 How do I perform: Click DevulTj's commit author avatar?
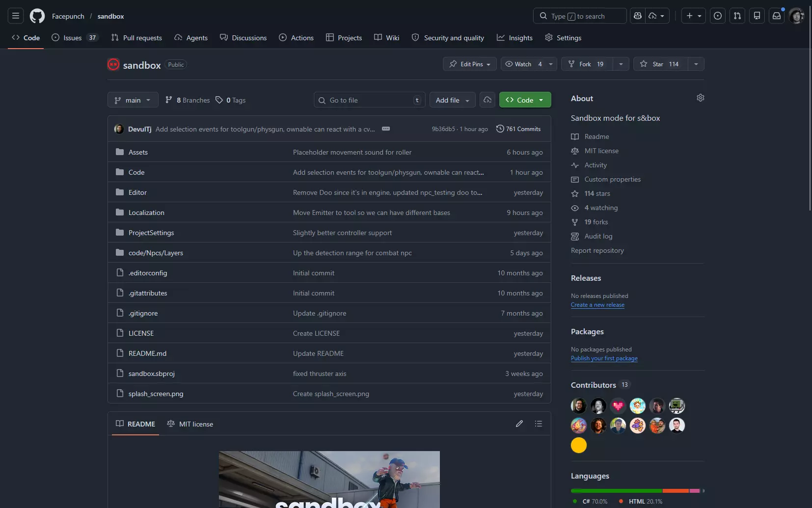pyautogui.click(x=119, y=129)
